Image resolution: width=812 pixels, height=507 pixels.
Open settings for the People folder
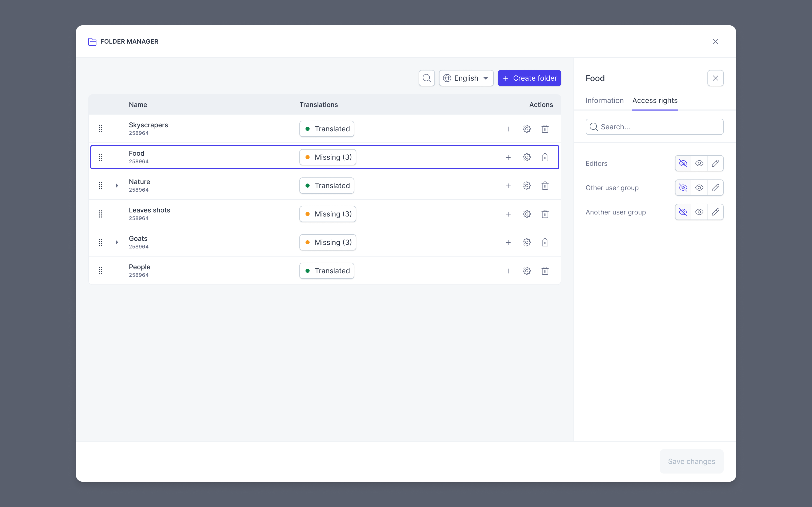[527, 270]
